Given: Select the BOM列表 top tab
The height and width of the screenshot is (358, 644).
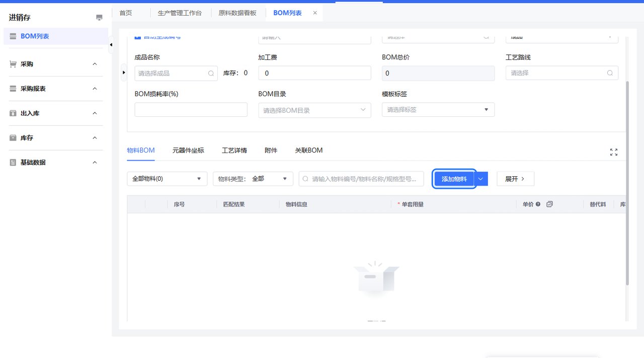Looking at the screenshot, I should tap(288, 13).
